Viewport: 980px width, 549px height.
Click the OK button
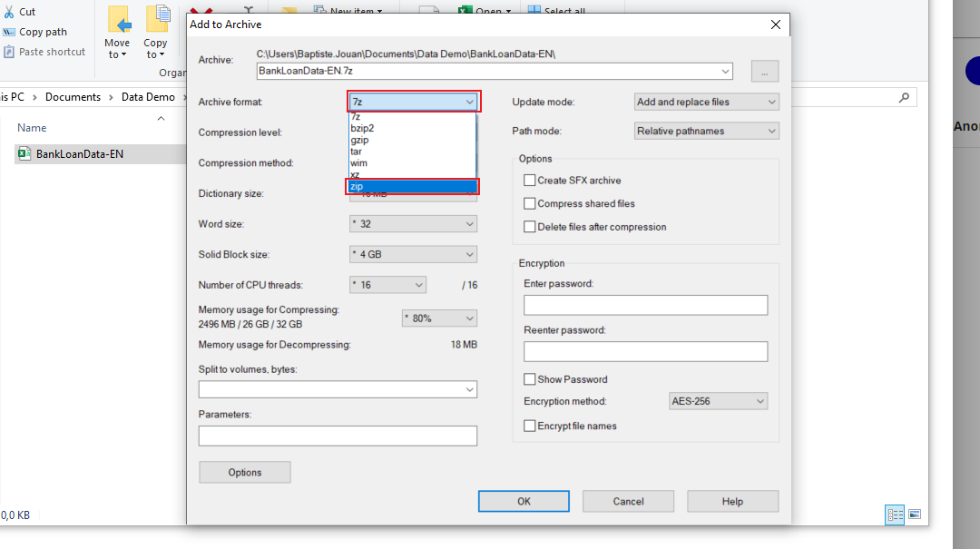pyautogui.click(x=524, y=501)
